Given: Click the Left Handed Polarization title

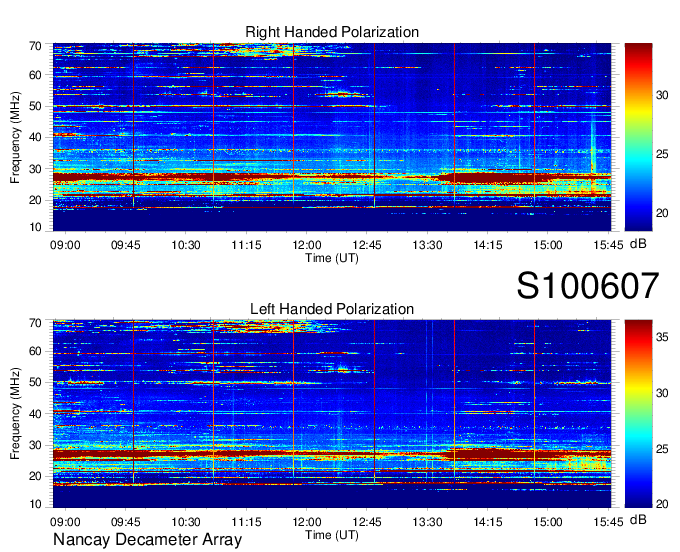Looking at the screenshot, I should (x=332, y=309).
